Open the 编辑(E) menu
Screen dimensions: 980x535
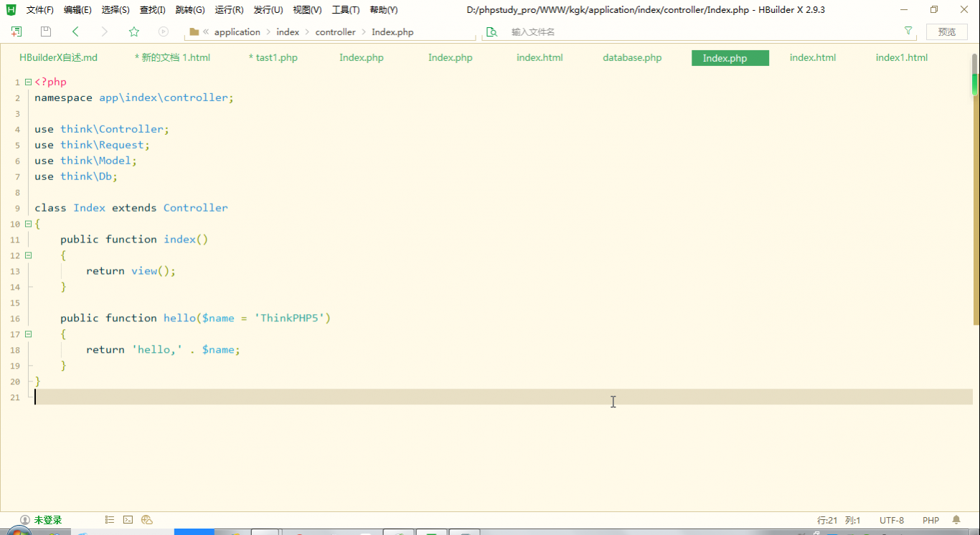pos(77,10)
